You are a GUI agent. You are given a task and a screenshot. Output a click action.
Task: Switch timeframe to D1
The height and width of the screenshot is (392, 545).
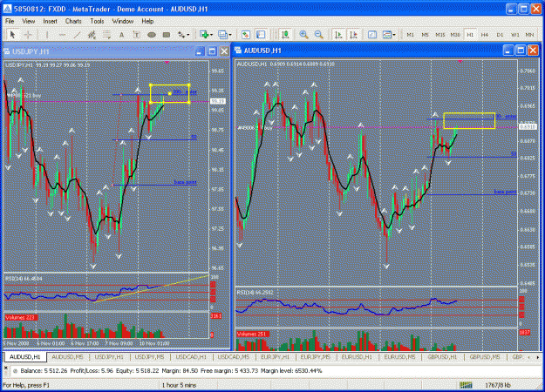coord(500,35)
